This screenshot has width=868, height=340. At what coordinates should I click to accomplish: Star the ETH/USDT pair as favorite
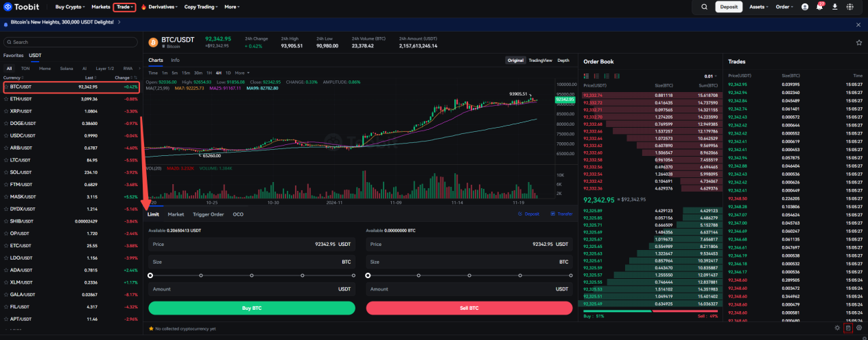pos(6,100)
